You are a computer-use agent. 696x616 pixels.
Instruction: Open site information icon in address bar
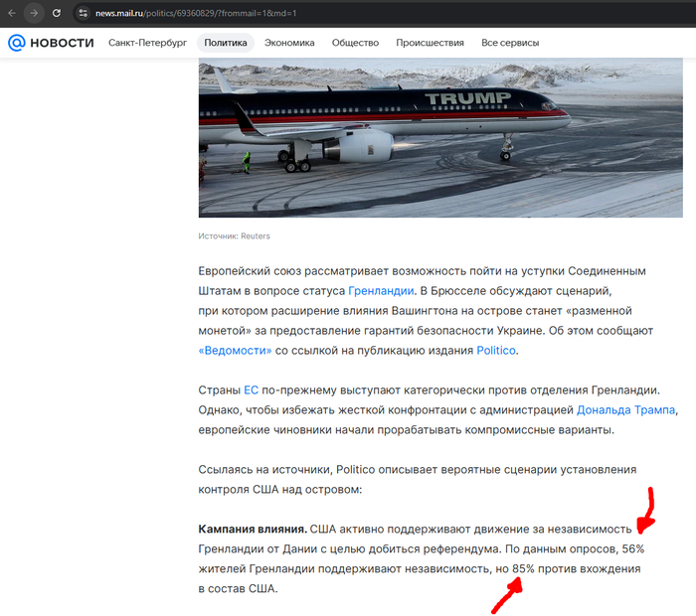point(83,13)
